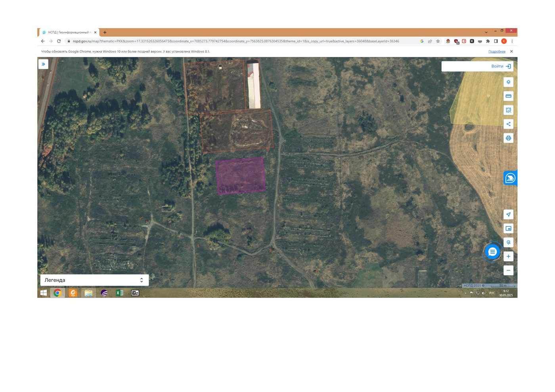
Task: Open the Chrome three-dot menu
Action: [512, 41]
